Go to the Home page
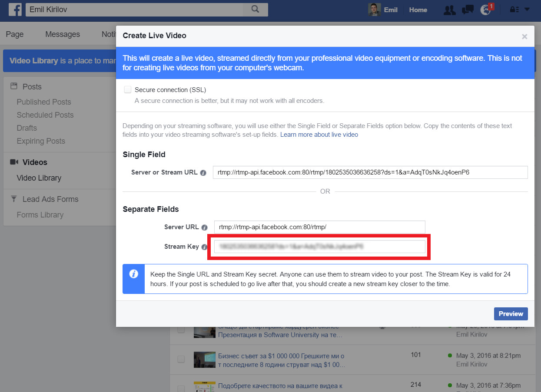541x392 pixels. [418, 10]
